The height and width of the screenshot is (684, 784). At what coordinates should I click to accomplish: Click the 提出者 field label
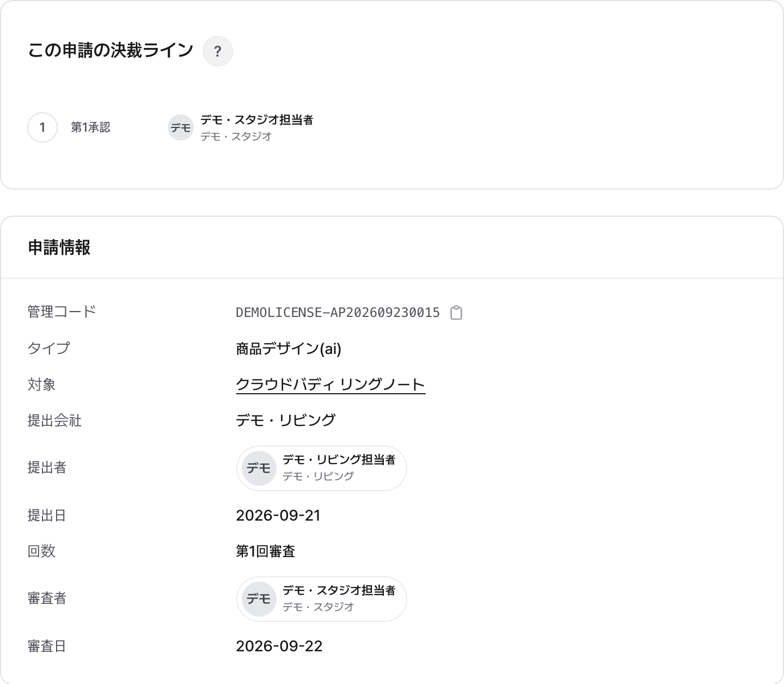point(47,468)
